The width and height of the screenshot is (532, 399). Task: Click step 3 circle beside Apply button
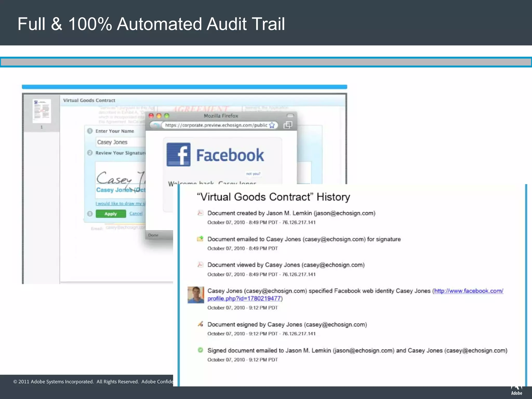(x=90, y=214)
